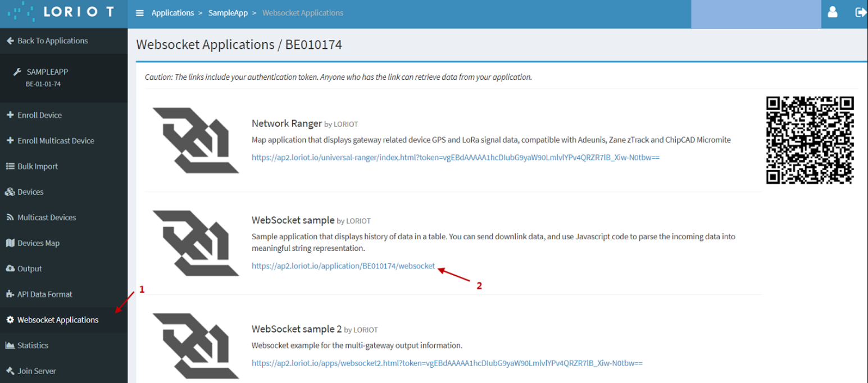Open Join Server menu item
Image resolution: width=868 pixels, height=383 pixels.
[x=63, y=371]
